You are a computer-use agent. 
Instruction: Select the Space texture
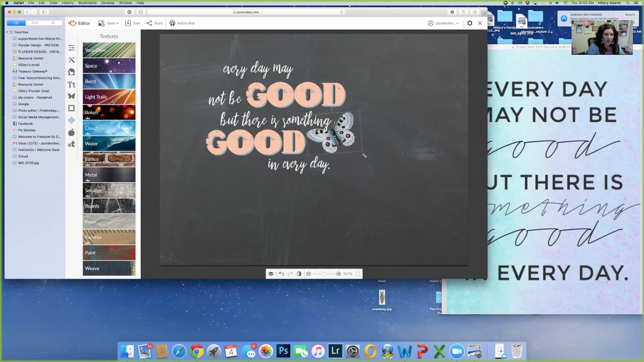tap(109, 65)
